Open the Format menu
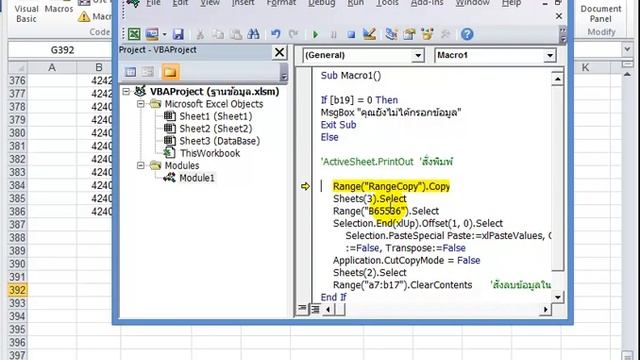Viewport: 640px width, 360px height. (281, 3)
